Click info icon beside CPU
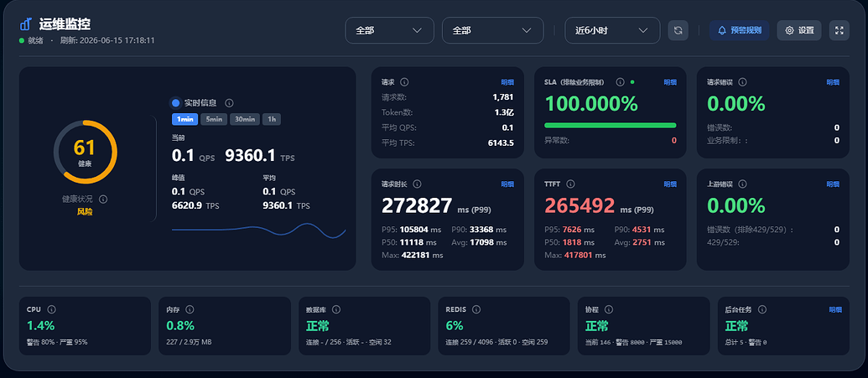 [x=51, y=309]
